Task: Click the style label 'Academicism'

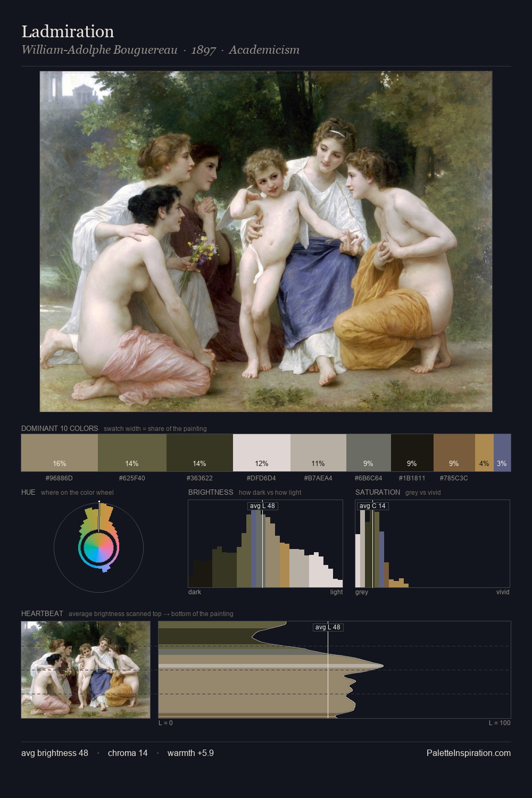Action: [x=264, y=50]
